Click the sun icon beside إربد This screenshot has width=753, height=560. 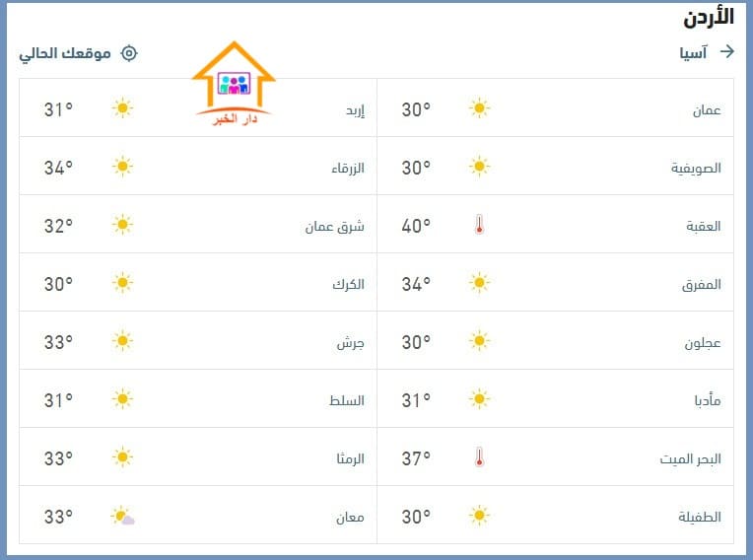(122, 108)
